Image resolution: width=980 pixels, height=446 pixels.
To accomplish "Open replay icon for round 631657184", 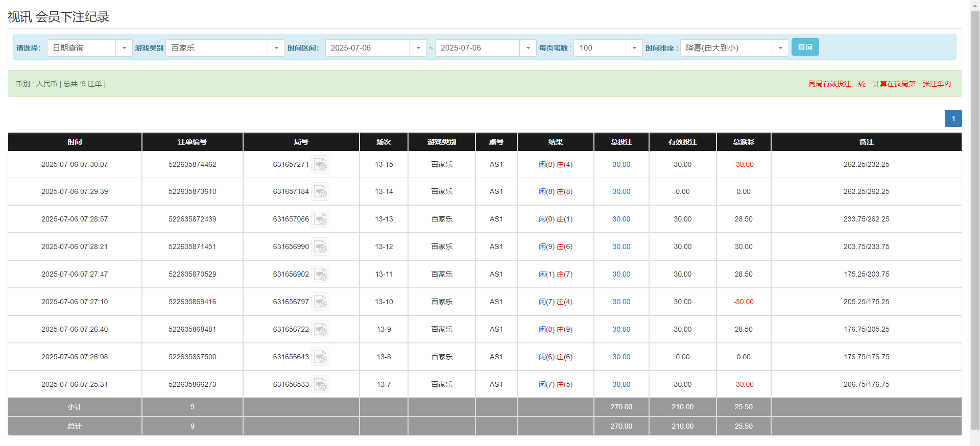I will [x=320, y=192].
